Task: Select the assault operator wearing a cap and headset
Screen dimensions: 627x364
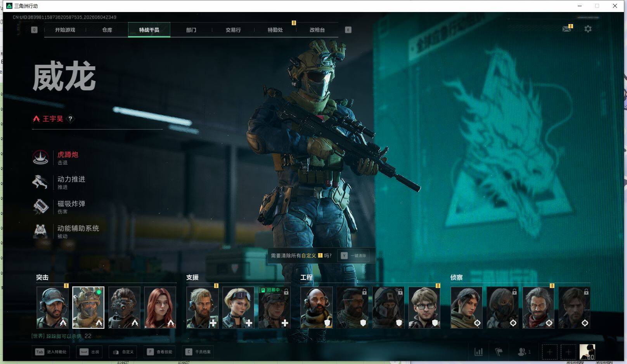Action: click(52, 307)
